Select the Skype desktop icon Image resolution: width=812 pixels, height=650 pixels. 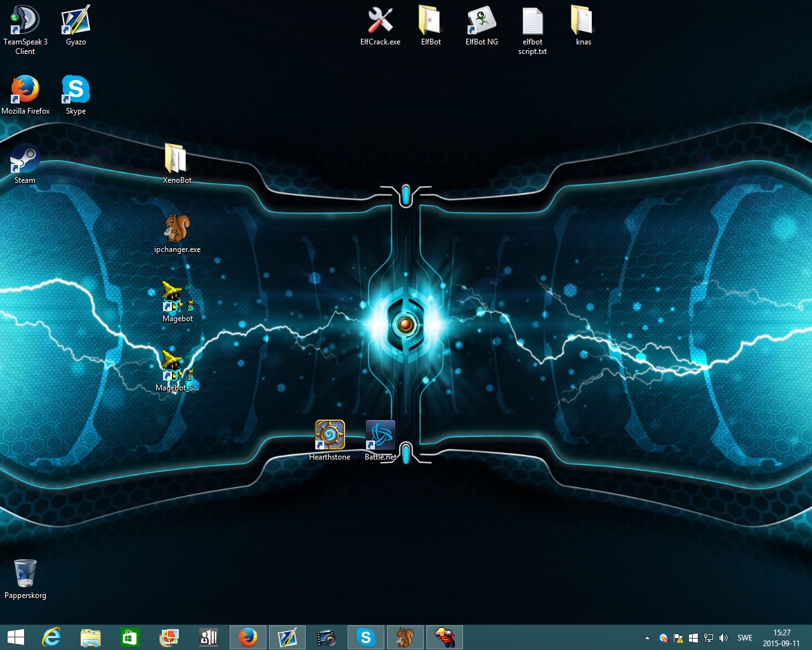[x=76, y=95]
